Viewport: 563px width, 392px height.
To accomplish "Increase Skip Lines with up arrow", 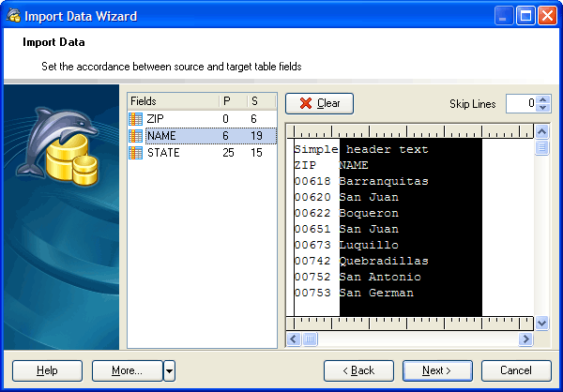I will pyautogui.click(x=543, y=98).
